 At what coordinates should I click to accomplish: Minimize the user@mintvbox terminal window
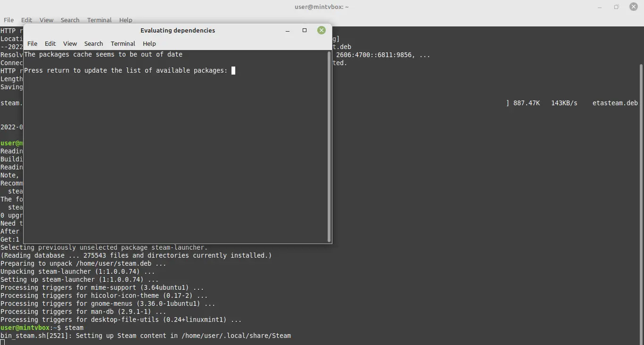(x=599, y=7)
